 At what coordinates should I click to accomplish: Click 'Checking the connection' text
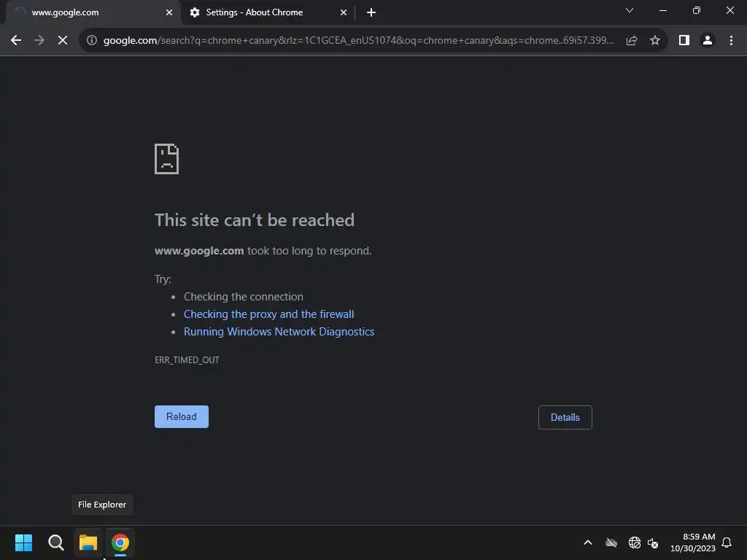[x=244, y=297]
